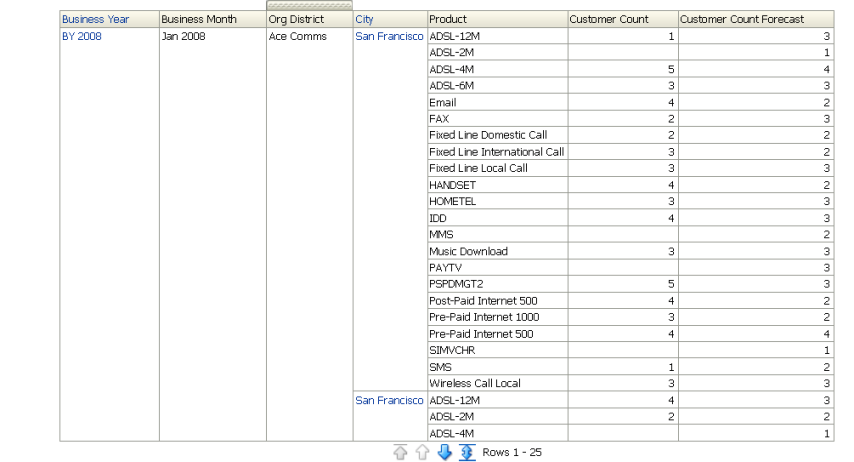Select the Music Download product row

point(468,251)
